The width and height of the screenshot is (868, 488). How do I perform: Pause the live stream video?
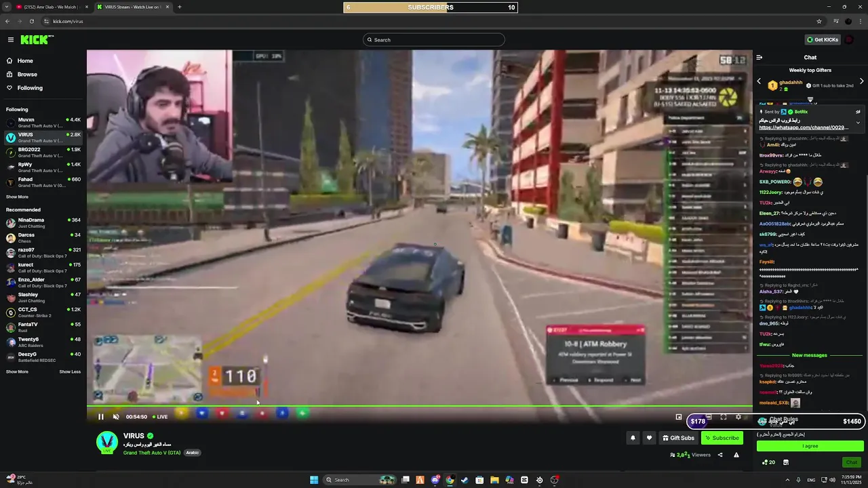(101, 417)
